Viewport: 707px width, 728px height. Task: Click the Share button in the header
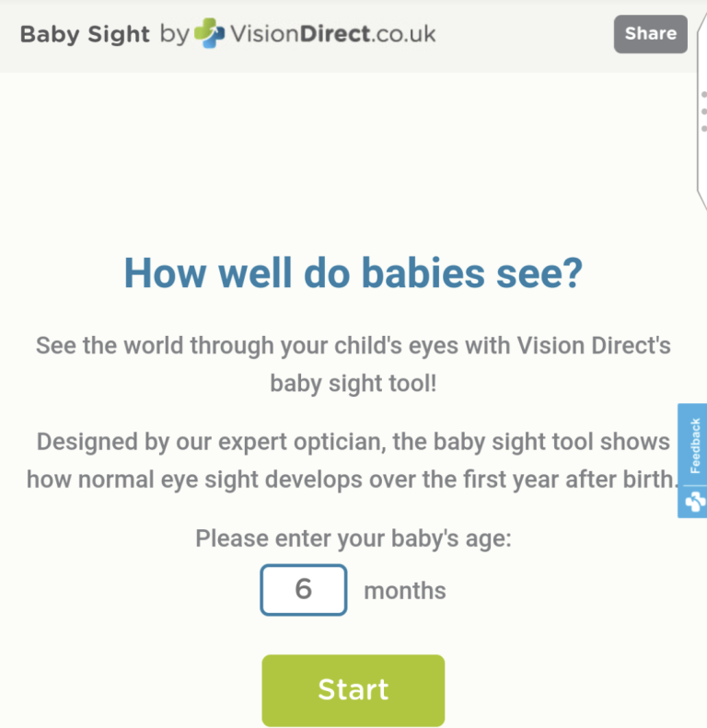650,34
